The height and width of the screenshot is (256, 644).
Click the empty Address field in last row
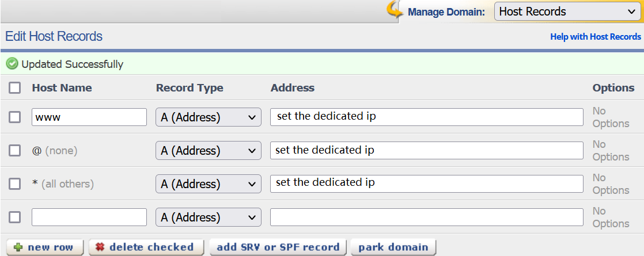(426, 217)
